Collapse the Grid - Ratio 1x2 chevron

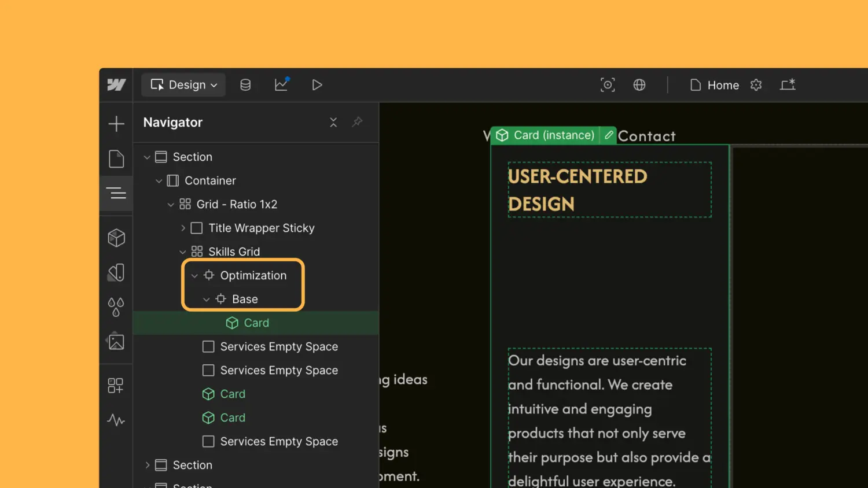[x=171, y=205]
